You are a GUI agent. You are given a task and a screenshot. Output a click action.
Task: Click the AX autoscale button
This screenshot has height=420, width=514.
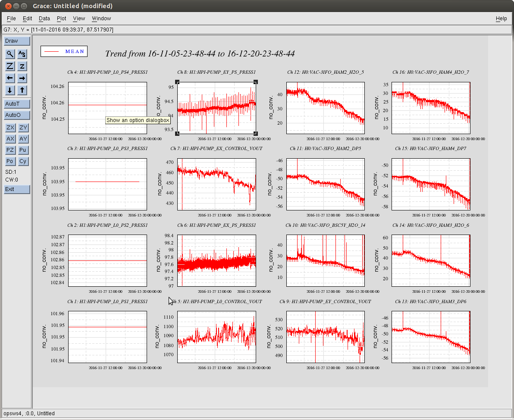point(10,139)
